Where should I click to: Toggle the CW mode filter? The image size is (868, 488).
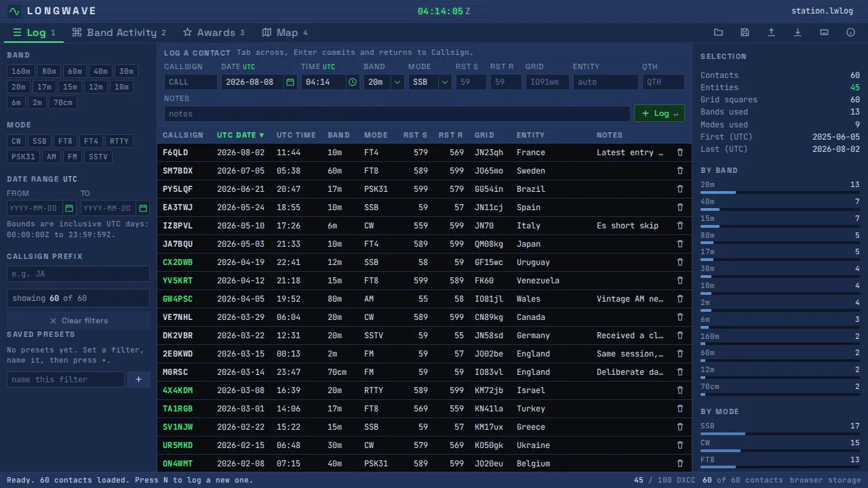click(16, 141)
